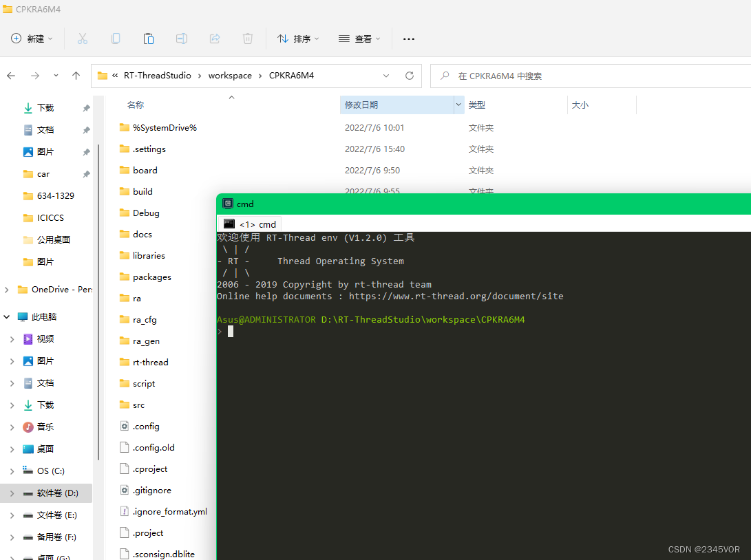Expand the OneDrive tree node
751x560 pixels.
(x=8, y=290)
